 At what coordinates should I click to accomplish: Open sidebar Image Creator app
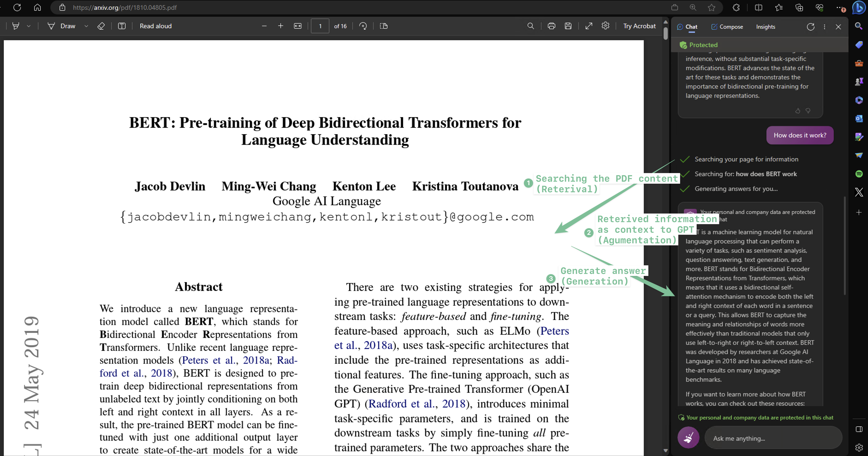click(x=859, y=136)
